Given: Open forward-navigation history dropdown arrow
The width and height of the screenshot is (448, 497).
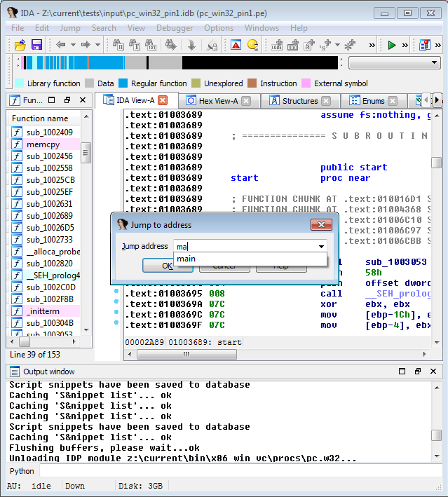Looking at the screenshot, I should pos(98,45).
